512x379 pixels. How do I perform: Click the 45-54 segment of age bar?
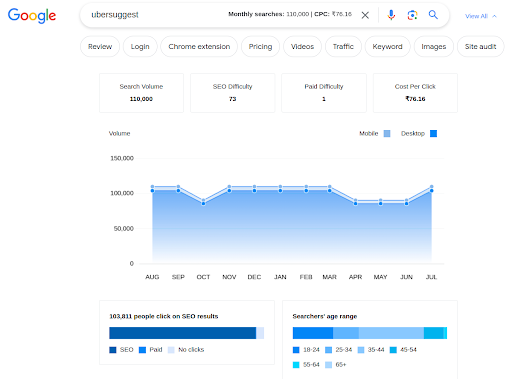[434, 333]
